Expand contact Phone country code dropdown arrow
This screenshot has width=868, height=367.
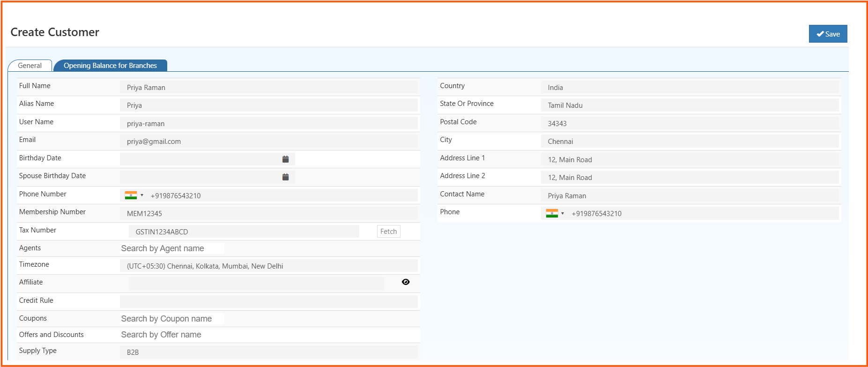(563, 213)
